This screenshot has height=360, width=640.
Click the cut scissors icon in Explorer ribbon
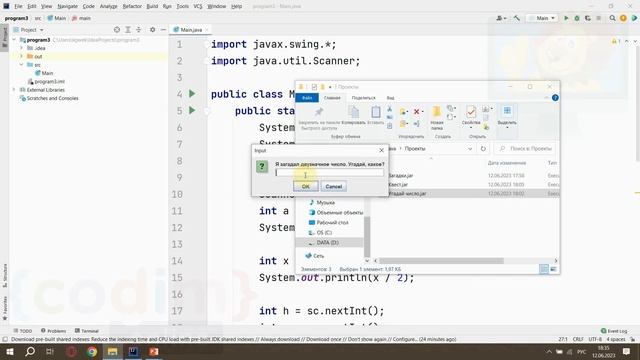click(x=389, y=109)
